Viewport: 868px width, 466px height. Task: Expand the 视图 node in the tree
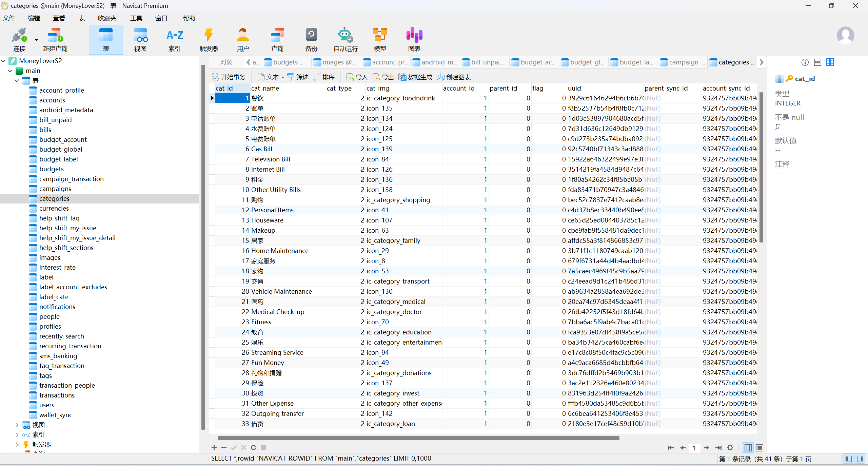click(17, 425)
